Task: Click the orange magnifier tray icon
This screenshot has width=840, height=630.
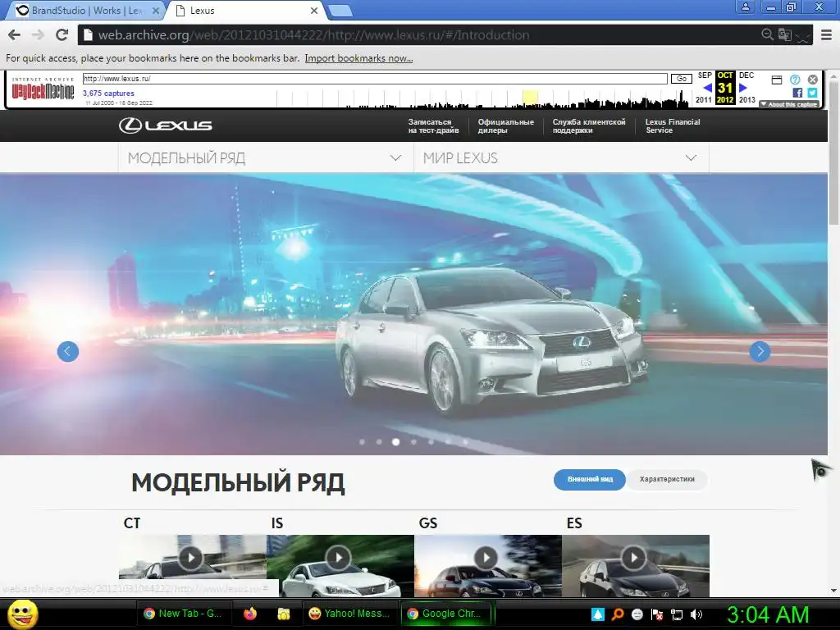Action: (x=618, y=614)
